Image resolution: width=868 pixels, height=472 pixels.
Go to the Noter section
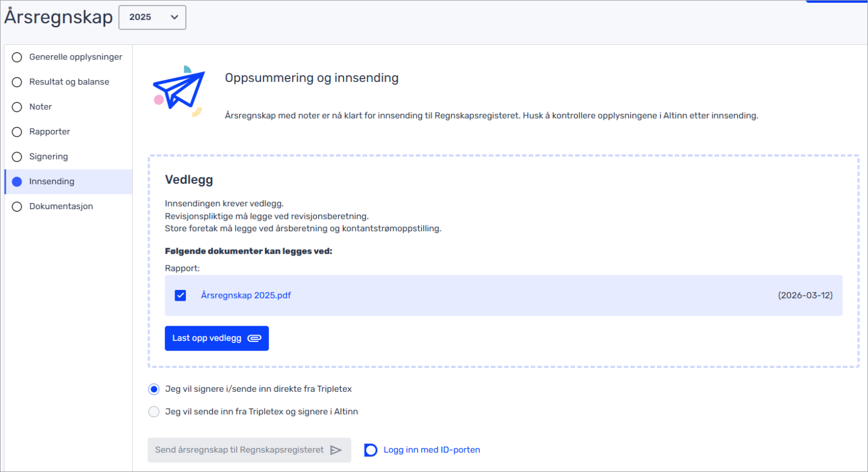(x=40, y=107)
